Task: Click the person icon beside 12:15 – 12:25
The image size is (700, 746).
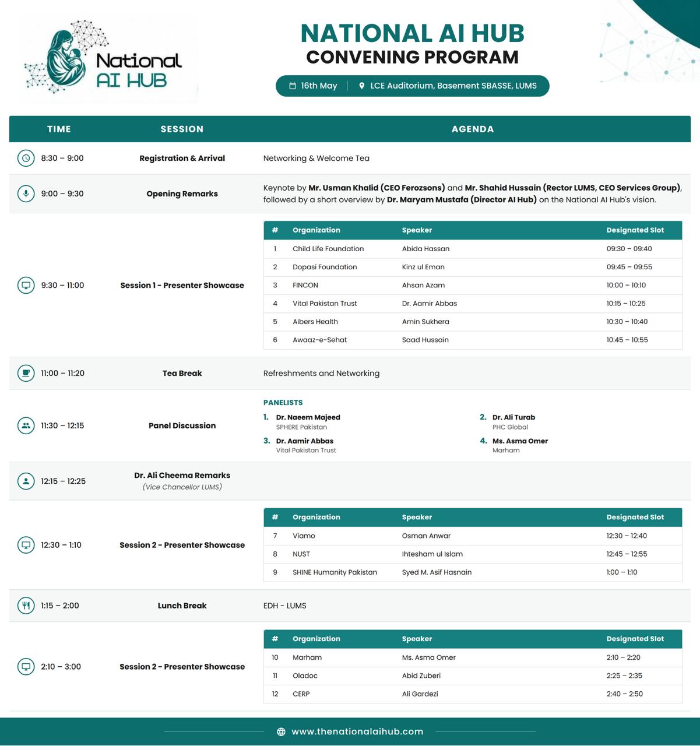Action: 26,481
